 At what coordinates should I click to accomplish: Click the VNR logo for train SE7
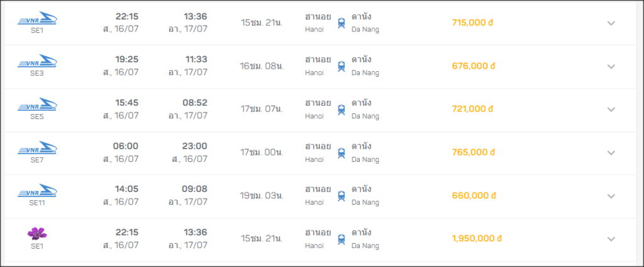coord(37,148)
